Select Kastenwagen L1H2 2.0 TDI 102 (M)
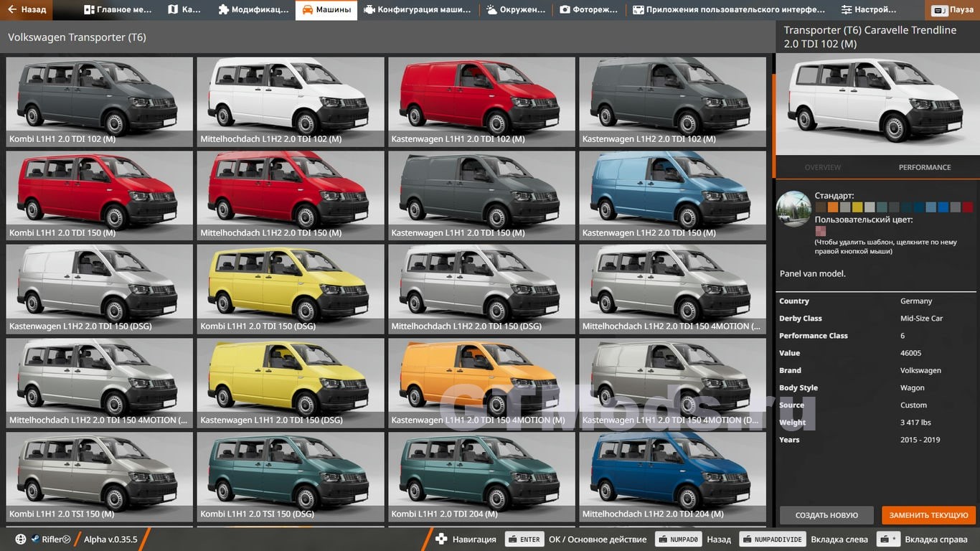 tap(672, 102)
